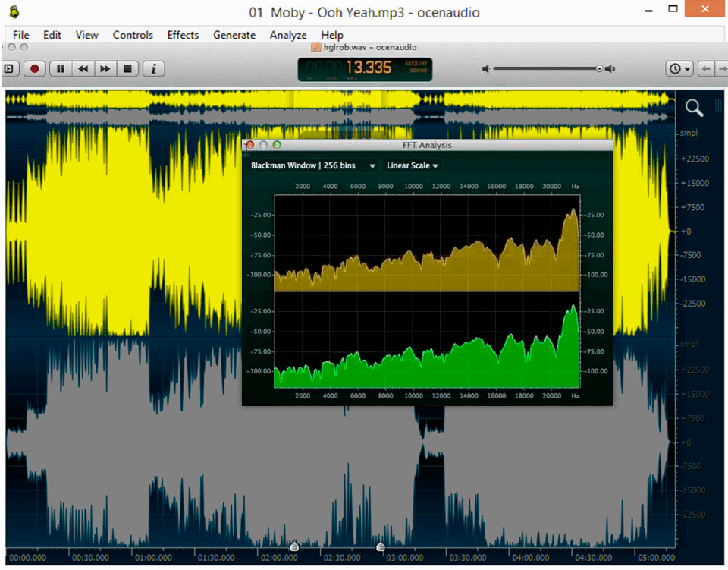Expand the clock options dropdown arrow
This screenshot has height=570, width=728.
coord(686,68)
